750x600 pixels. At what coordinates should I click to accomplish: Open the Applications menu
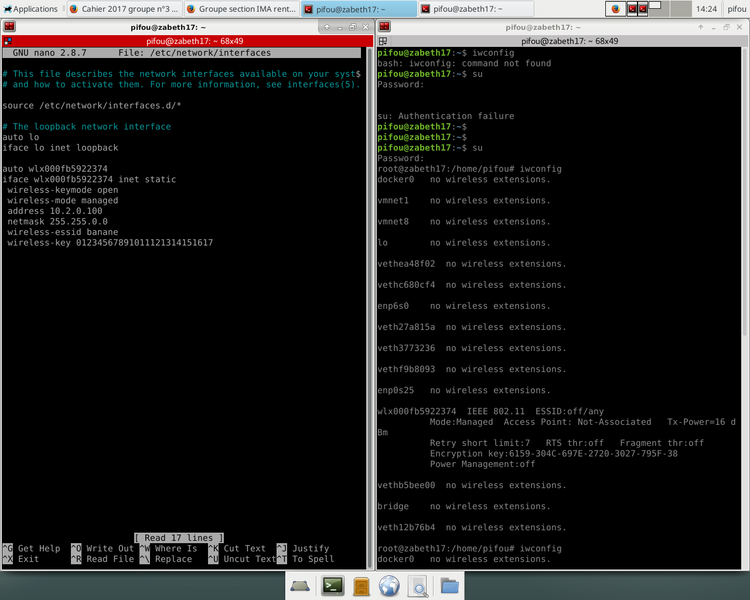[31, 8]
